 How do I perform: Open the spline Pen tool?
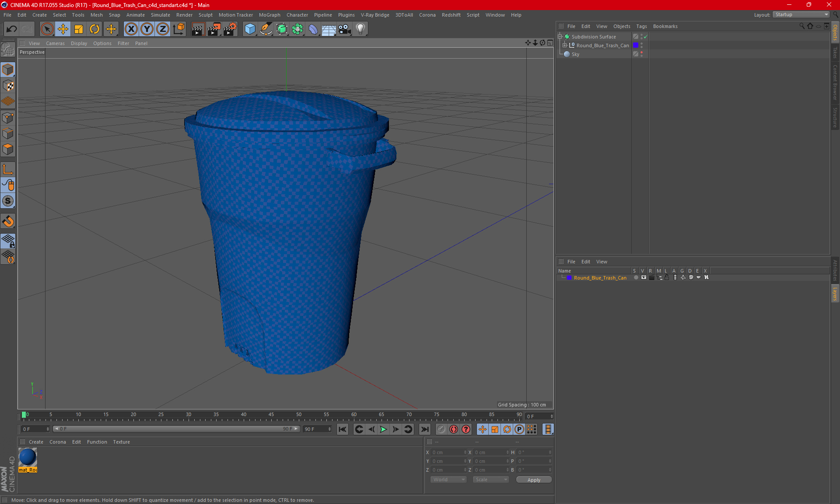click(266, 29)
